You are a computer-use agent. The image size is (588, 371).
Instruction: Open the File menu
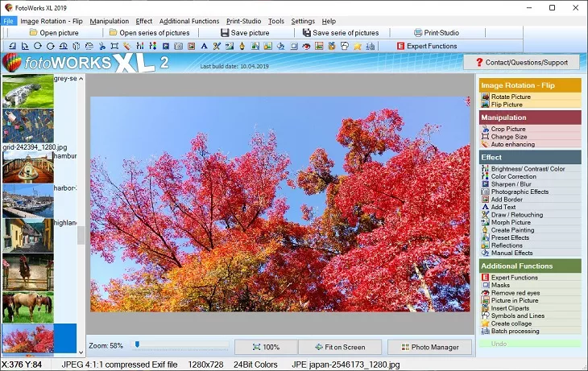[x=8, y=22]
